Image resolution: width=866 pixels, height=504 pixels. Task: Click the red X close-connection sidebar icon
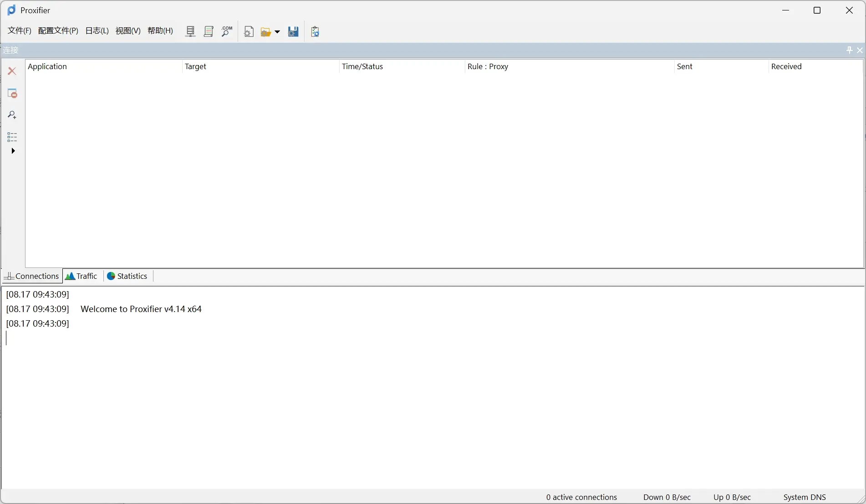pyautogui.click(x=12, y=71)
